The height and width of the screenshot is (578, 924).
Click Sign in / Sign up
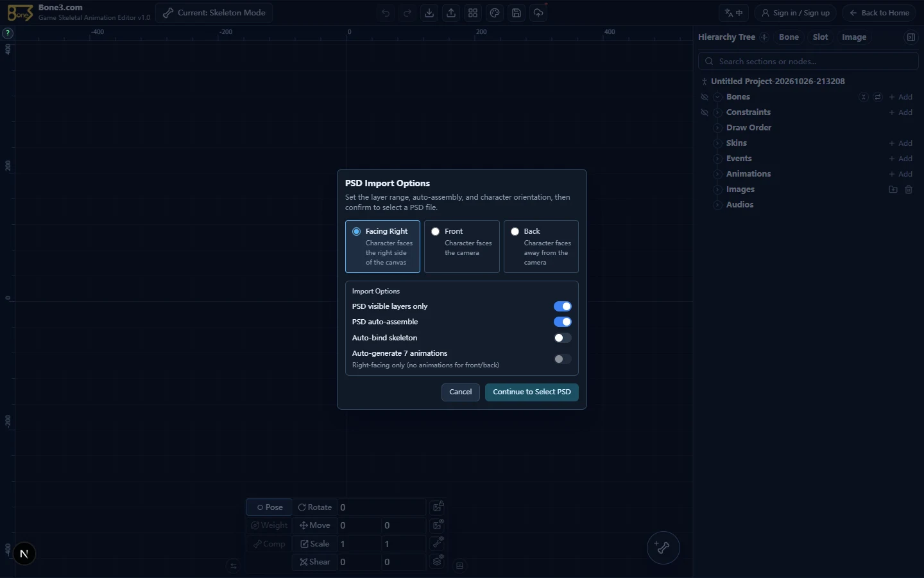(x=796, y=13)
